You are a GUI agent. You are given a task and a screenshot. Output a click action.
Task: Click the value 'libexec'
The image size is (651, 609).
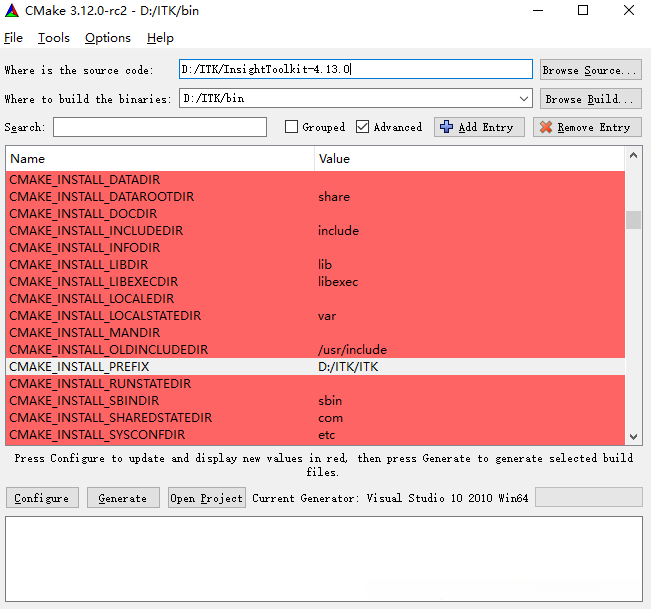click(338, 281)
